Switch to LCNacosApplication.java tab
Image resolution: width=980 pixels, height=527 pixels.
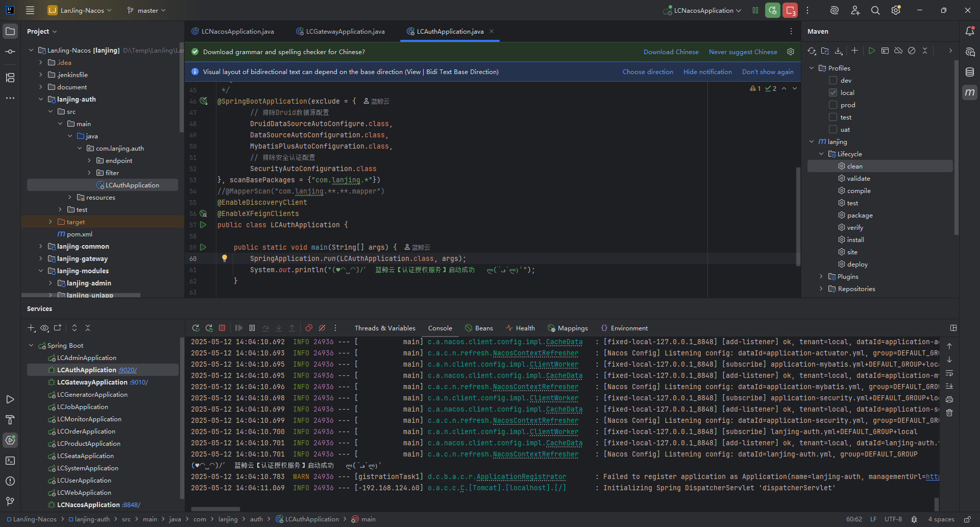tap(233, 31)
